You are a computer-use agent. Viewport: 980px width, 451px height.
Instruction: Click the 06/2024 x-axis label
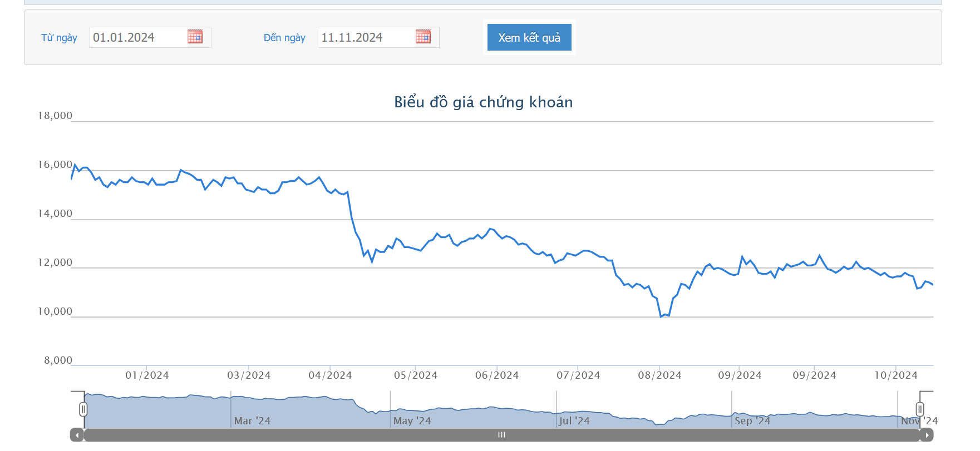click(x=497, y=375)
